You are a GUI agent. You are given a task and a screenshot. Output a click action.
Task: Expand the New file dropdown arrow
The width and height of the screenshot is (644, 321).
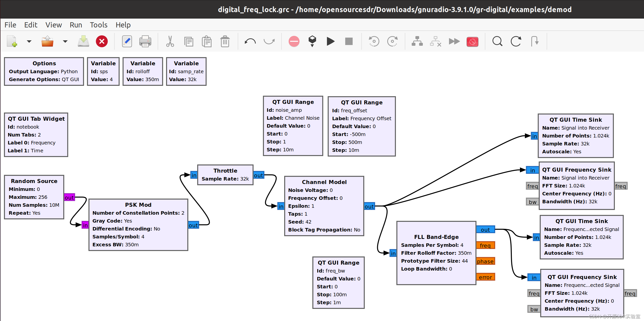tap(29, 41)
